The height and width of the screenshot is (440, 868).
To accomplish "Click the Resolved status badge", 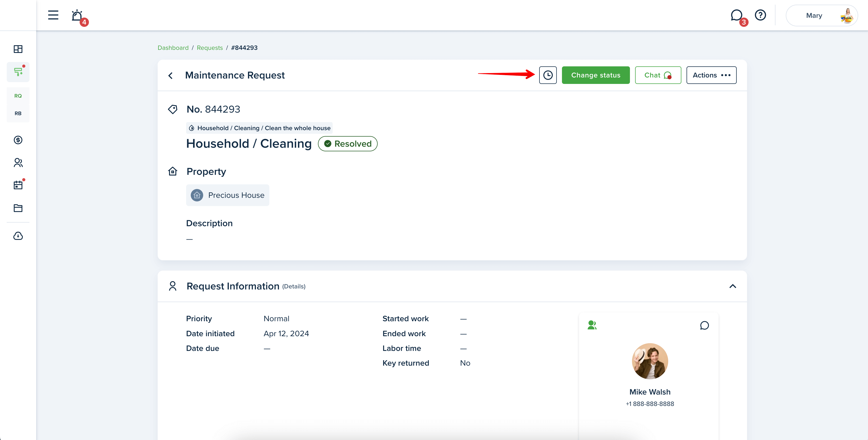I will point(348,144).
